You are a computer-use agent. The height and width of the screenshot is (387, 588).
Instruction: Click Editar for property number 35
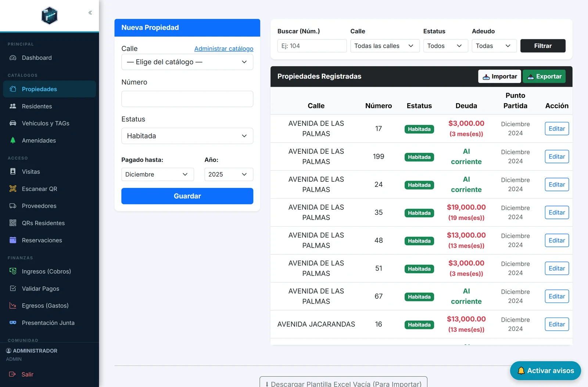point(557,212)
